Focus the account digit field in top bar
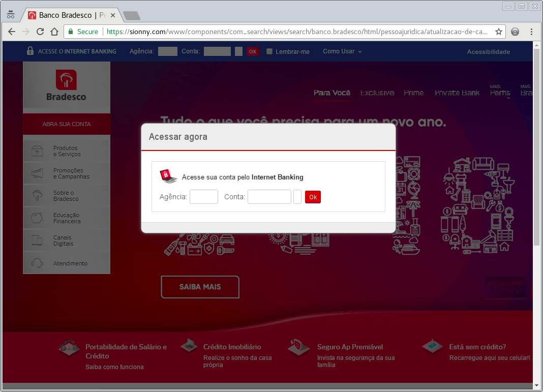Screen dimensions: 543x392 tap(238, 51)
